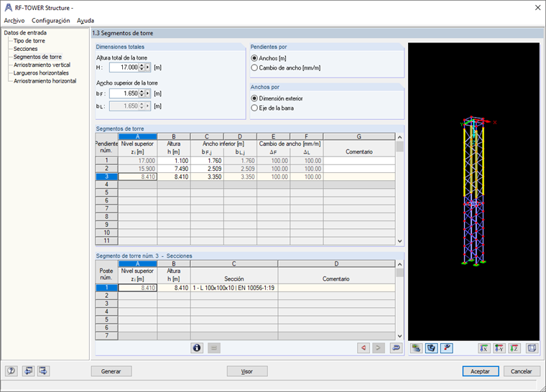Set the view along the Z axis

coord(514,348)
